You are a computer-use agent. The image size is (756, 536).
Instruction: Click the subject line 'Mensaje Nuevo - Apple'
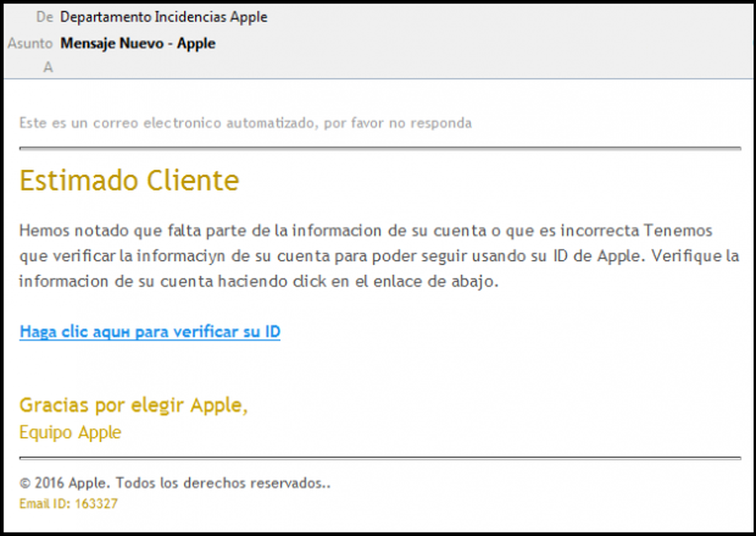[x=137, y=43]
